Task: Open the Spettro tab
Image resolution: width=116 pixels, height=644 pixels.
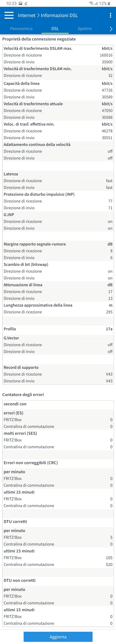Action: [85, 29]
